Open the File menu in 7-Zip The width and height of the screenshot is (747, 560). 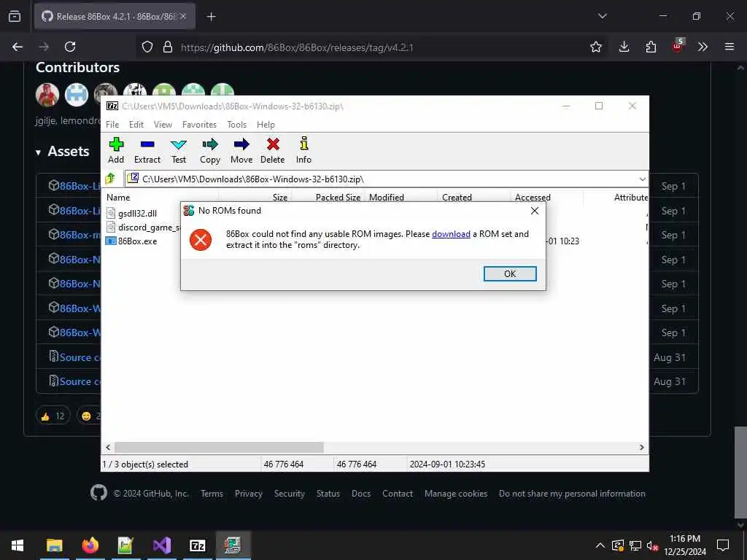[x=112, y=124]
